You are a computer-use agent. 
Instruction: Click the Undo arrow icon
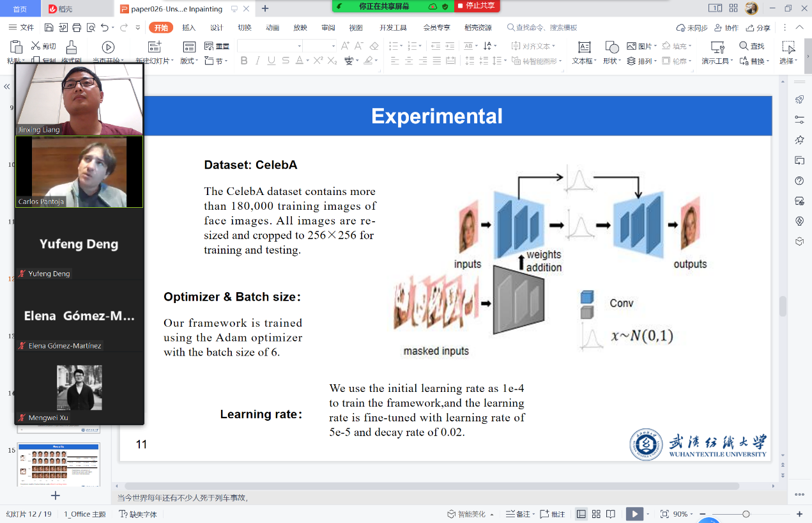pos(104,27)
